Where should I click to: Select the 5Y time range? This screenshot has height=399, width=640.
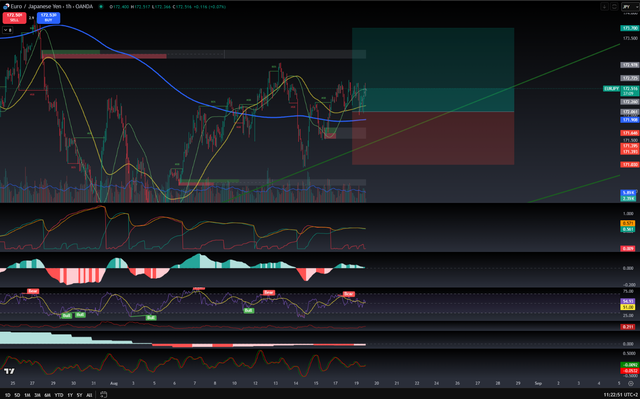[x=80, y=395]
